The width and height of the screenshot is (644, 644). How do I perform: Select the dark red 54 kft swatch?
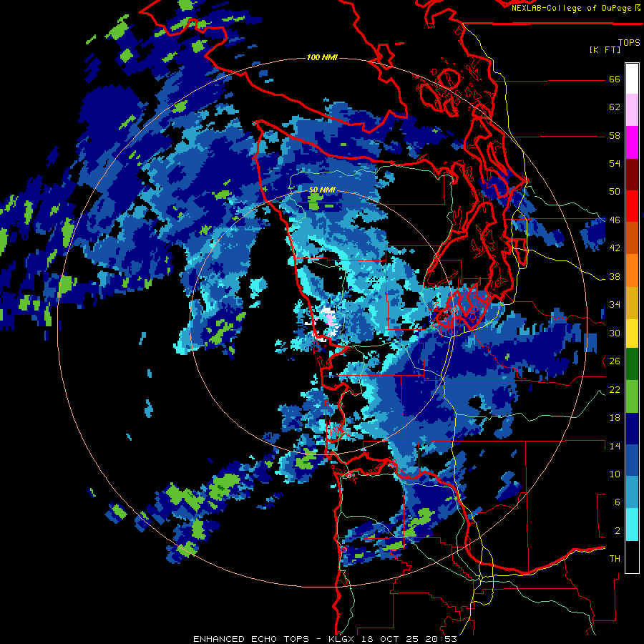(632, 175)
